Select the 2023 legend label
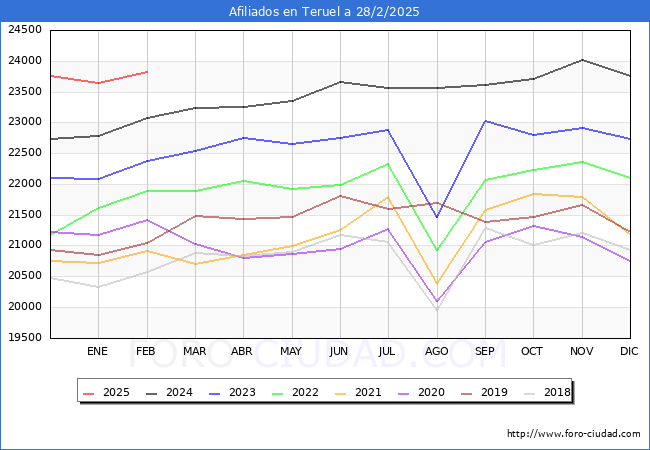Viewport: 650px width, 450px height. pyautogui.click(x=243, y=392)
